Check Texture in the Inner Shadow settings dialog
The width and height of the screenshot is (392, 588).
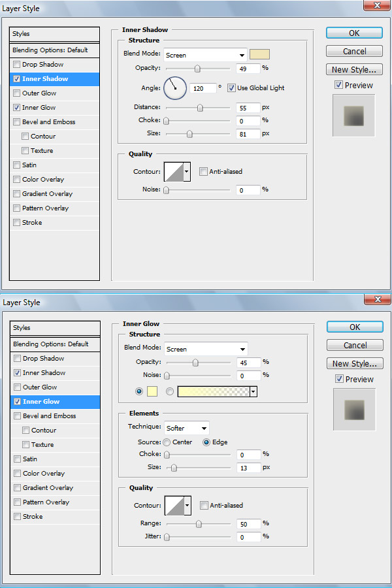pos(25,151)
